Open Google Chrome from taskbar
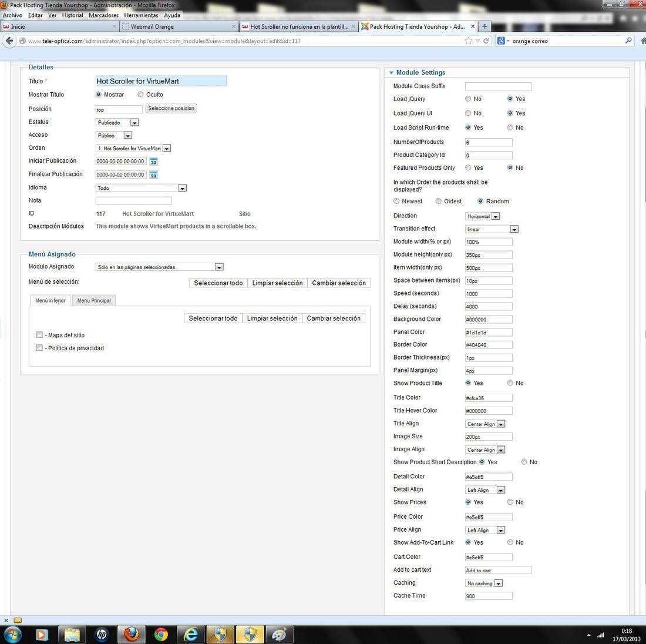Image resolution: width=646 pixels, height=644 pixels. 161,635
